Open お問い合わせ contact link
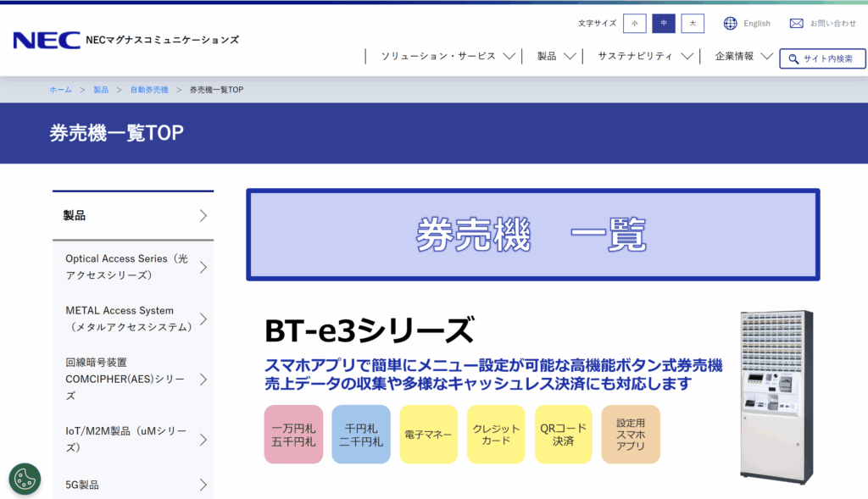 [x=832, y=23]
